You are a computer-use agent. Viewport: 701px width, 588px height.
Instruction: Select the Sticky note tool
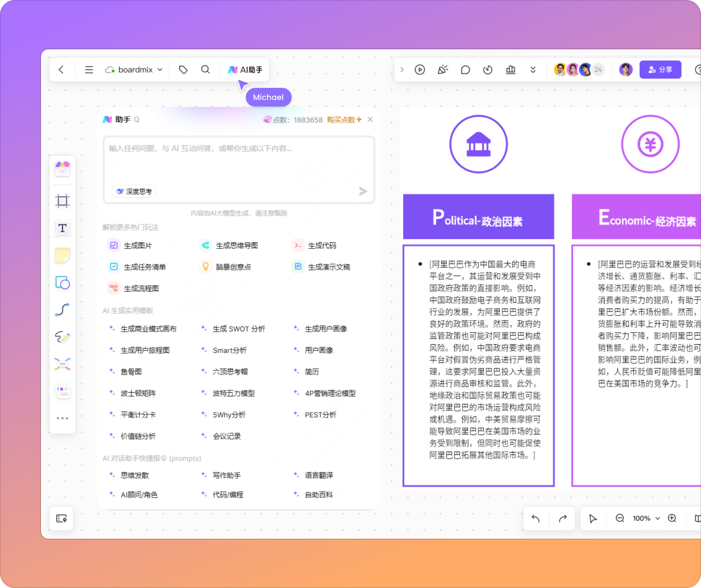(62, 255)
